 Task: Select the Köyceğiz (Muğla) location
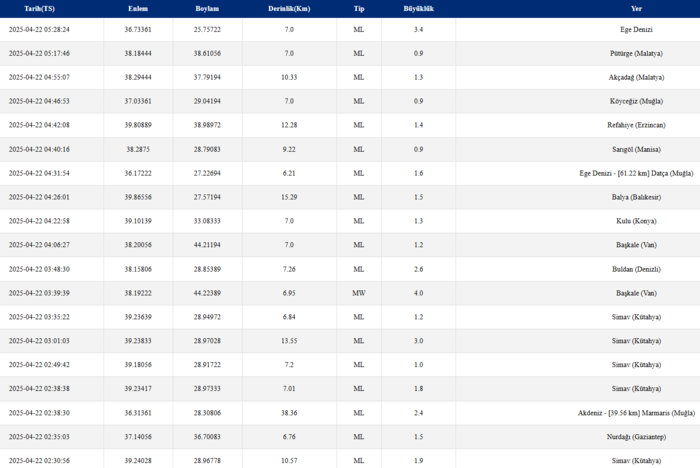click(x=636, y=101)
